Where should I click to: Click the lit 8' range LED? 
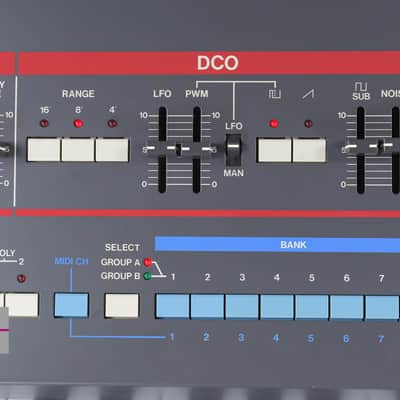(78, 124)
